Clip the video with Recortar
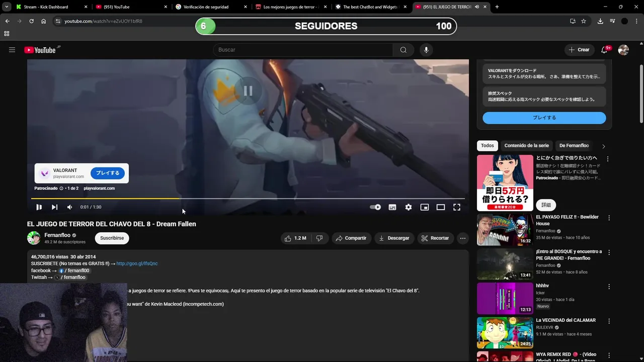The image size is (644, 362). (435, 238)
